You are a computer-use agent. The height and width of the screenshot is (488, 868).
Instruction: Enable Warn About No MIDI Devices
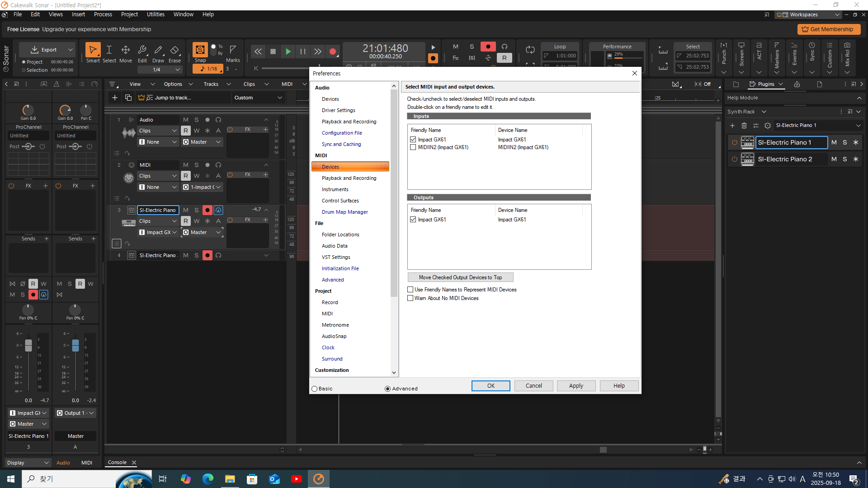click(x=410, y=298)
